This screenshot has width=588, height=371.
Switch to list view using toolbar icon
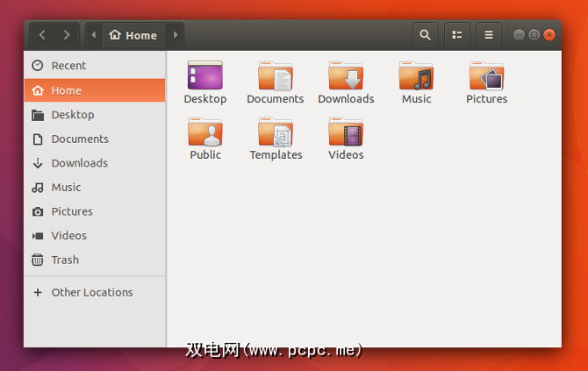tap(456, 35)
